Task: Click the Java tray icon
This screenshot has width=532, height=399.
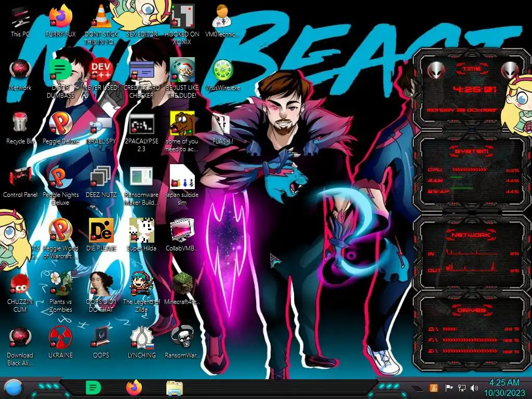Action: click(x=433, y=388)
